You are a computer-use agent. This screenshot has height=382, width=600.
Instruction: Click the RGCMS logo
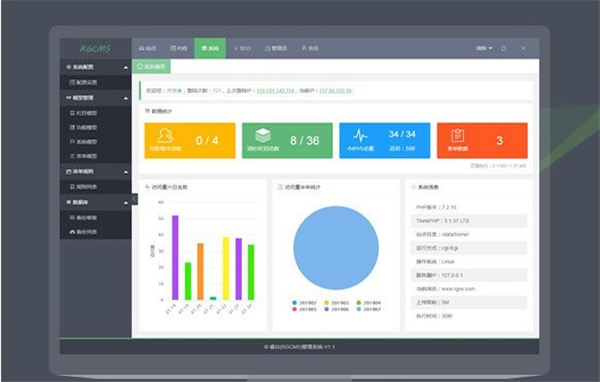coord(95,49)
